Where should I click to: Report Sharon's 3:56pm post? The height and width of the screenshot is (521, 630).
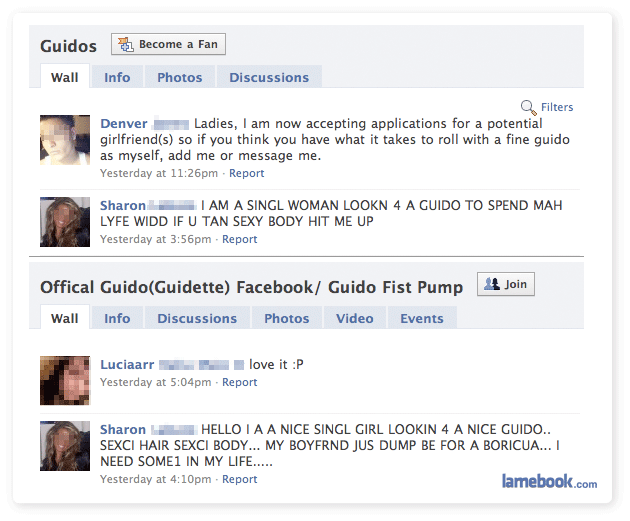click(x=239, y=239)
